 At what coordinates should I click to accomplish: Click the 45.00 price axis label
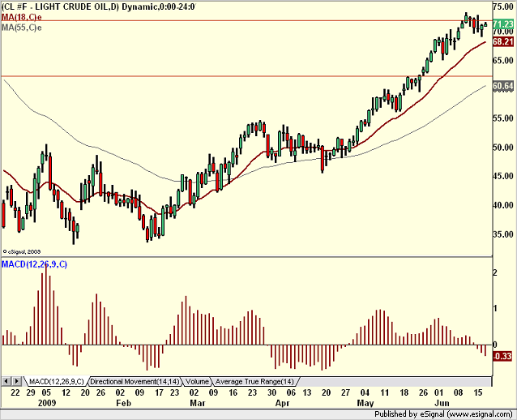[503, 176]
